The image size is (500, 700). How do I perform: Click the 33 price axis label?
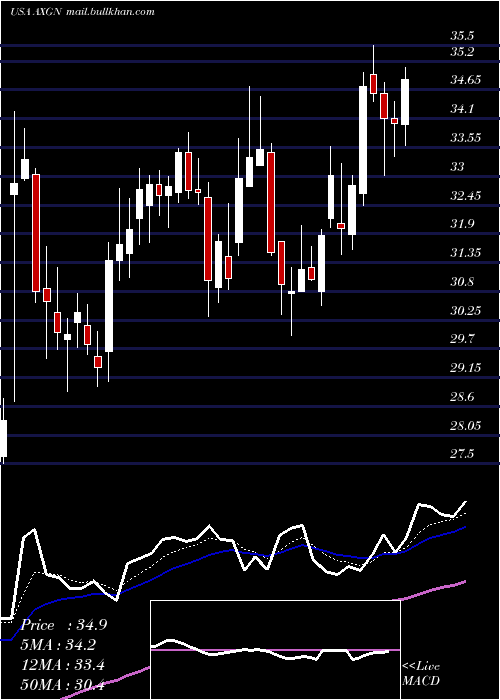pos(457,167)
